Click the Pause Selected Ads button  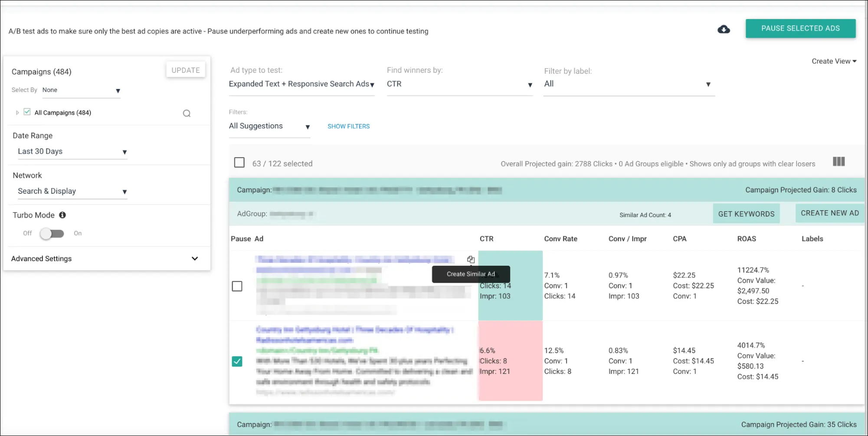pyautogui.click(x=800, y=28)
